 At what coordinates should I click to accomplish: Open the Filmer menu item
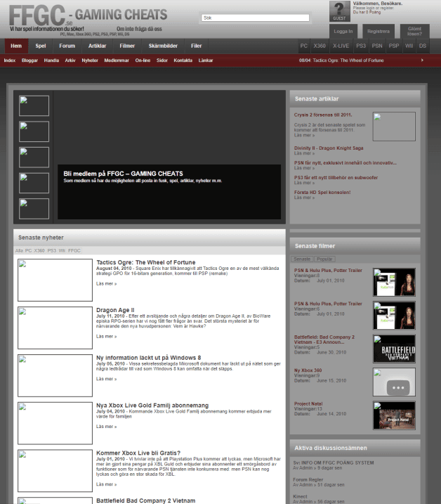point(127,46)
